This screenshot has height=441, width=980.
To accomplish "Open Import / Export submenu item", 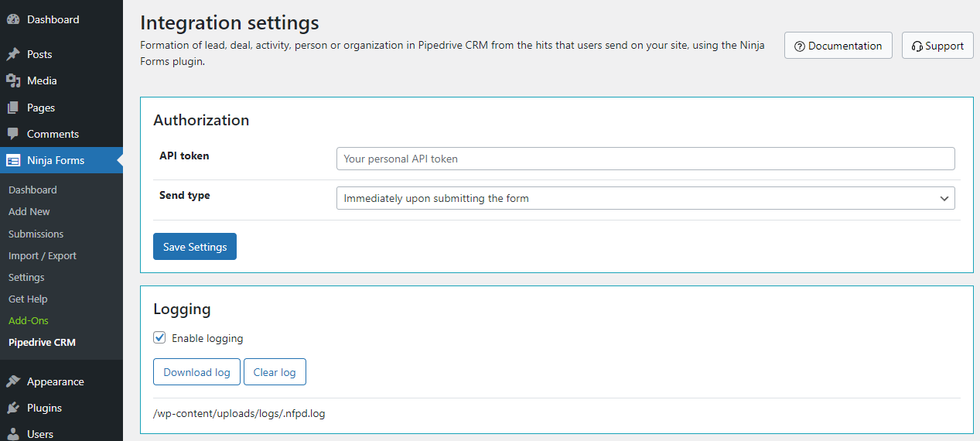I will tap(43, 255).
